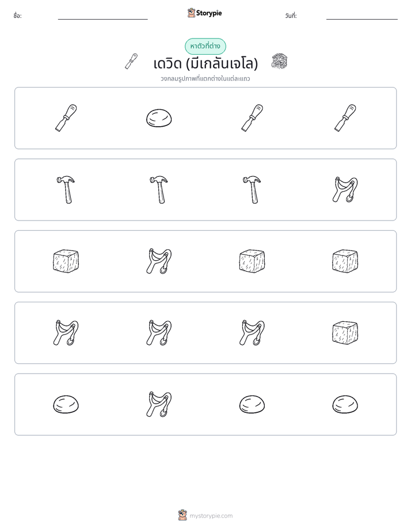Viewport: 411px width, 532px height.
Task: Click the first hammer in row two
Action: [66, 189]
